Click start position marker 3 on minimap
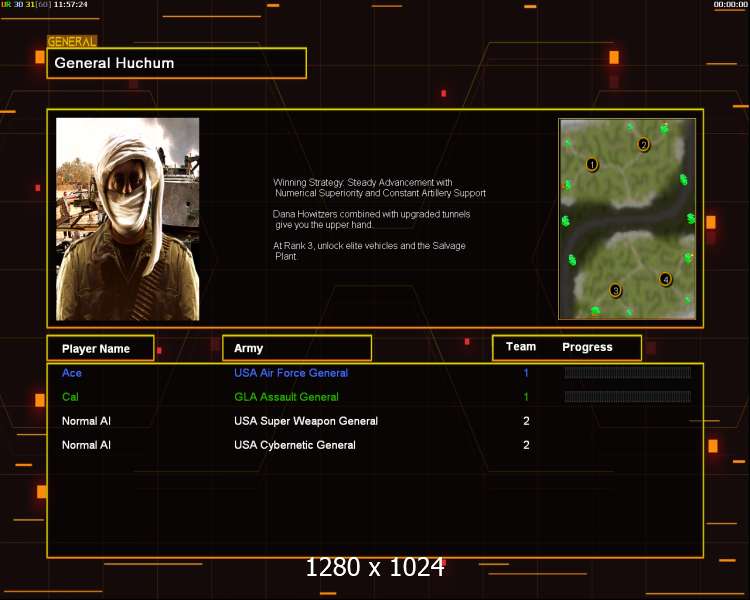 (615, 290)
